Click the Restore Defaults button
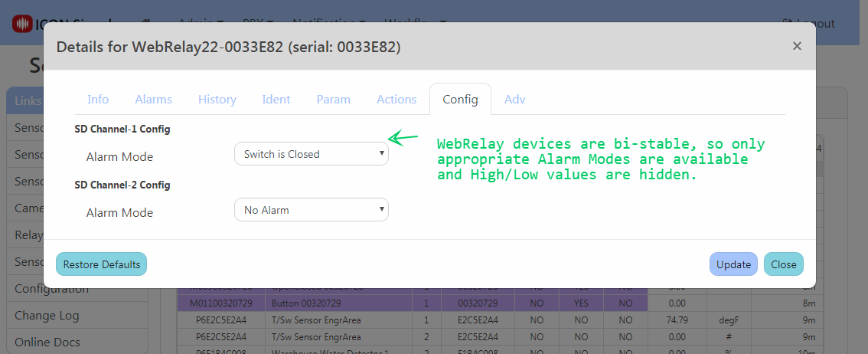The height and width of the screenshot is (354, 868). [101, 264]
